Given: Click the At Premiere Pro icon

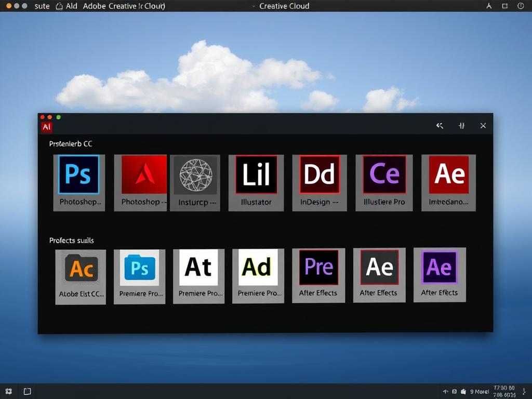Looking at the screenshot, I should pyautogui.click(x=198, y=268).
